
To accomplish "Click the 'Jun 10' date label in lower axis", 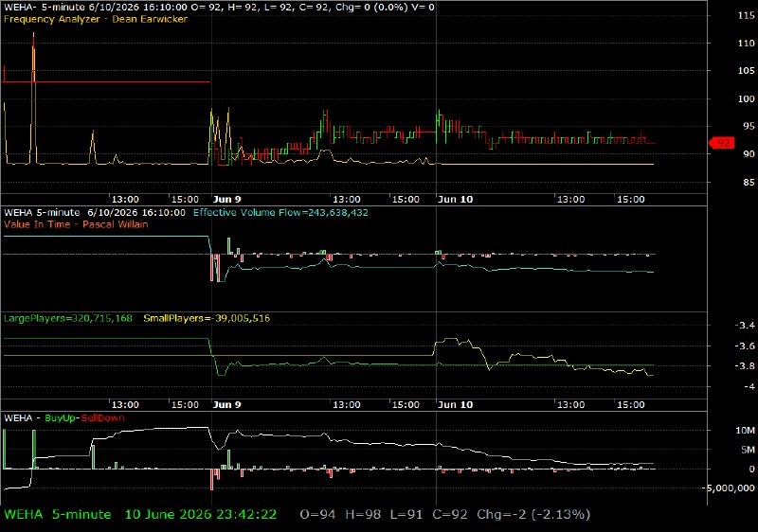I will coord(455,404).
